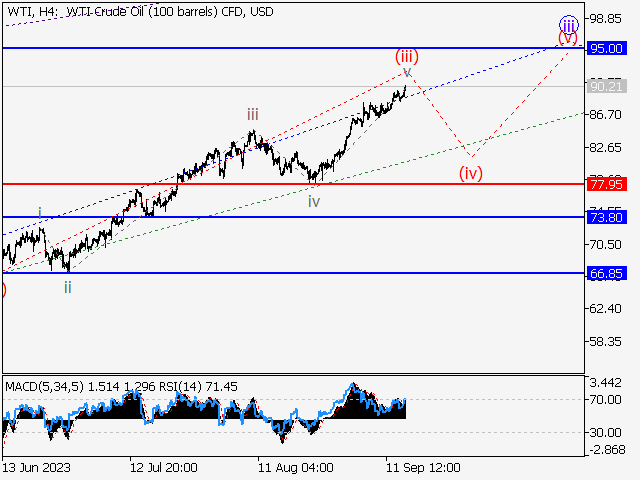Screen dimensions: 640x480
Task: Select the red (iii) wave label
Action: [407, 56]
